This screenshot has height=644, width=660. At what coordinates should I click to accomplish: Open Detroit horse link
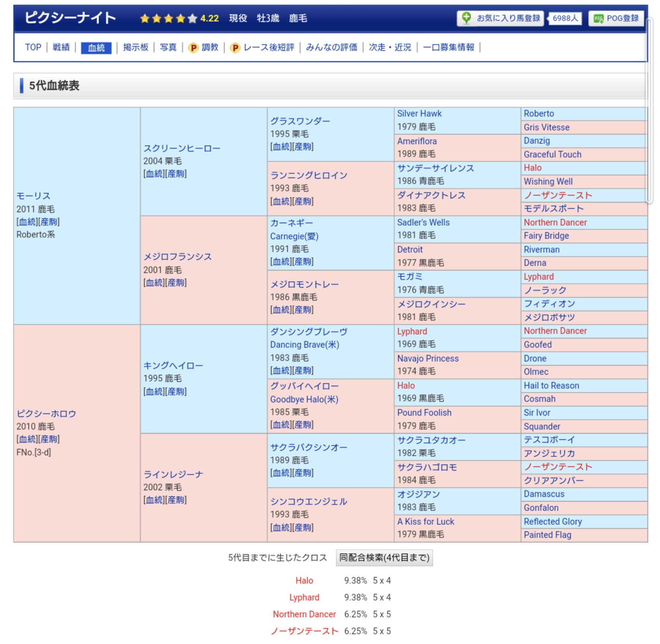pos(409,250)
